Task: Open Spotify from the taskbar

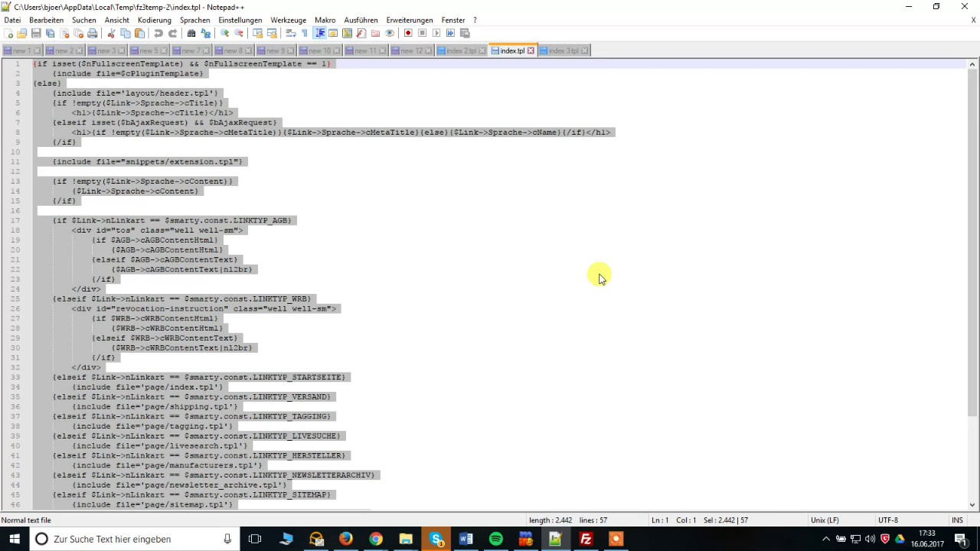Action: (x=495, y=539)
